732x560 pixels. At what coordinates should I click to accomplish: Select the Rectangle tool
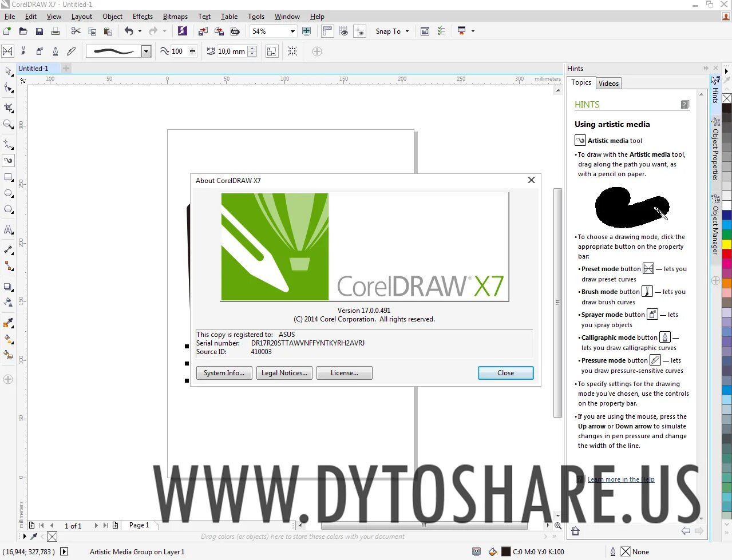pyautogui.click(x=8, y=177)
